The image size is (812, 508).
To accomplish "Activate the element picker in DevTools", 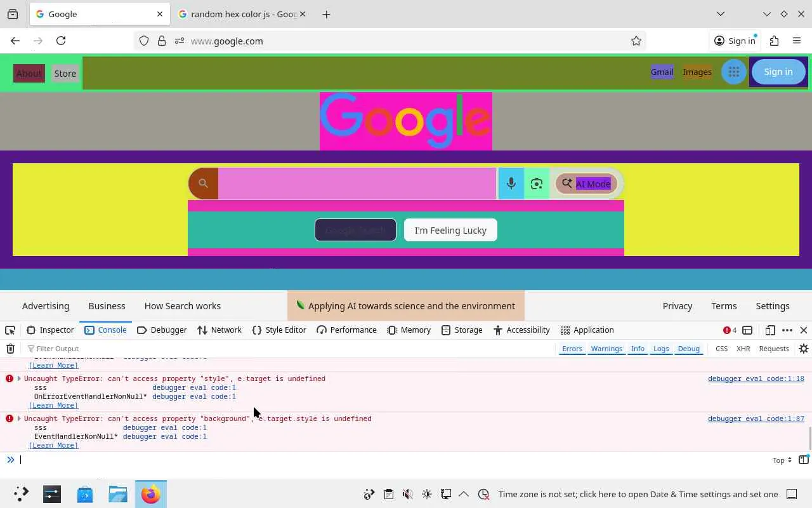I will click(10, 330).
